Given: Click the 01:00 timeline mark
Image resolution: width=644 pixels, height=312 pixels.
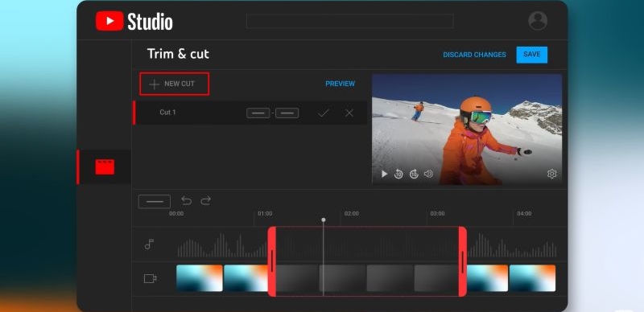Looking at the screenshot, I should (x=265, y=214).
